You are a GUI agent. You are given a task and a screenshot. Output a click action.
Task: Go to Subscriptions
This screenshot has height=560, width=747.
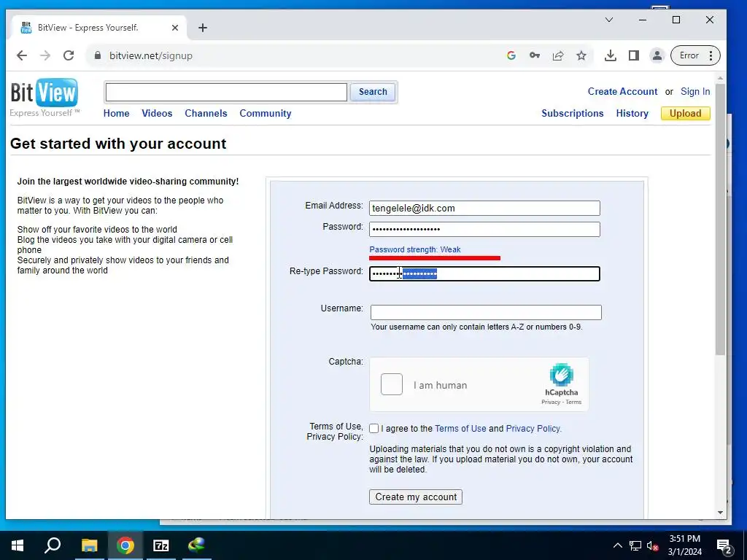click(572, 113)
